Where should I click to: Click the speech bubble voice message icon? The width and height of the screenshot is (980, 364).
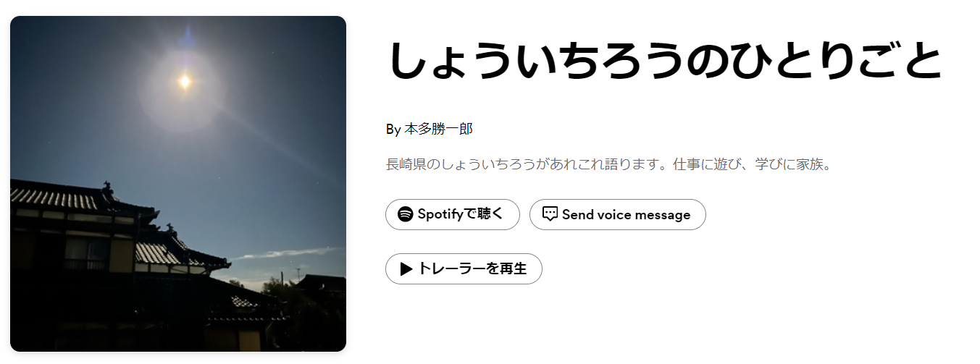(x=550, y=214)
